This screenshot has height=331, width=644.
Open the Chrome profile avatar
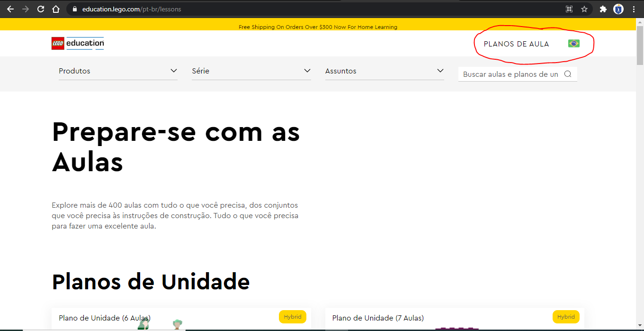618,9
